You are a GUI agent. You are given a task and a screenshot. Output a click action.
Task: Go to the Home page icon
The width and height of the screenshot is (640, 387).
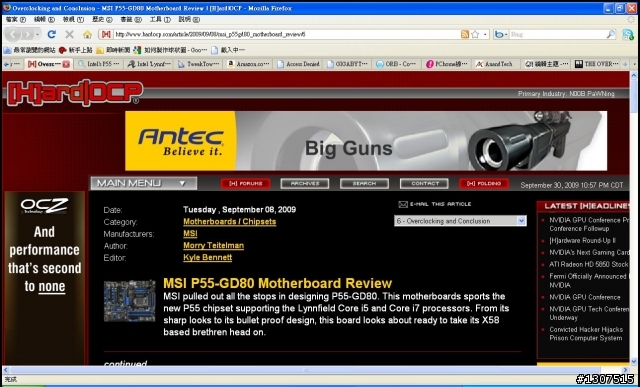(x=87, y=34)
